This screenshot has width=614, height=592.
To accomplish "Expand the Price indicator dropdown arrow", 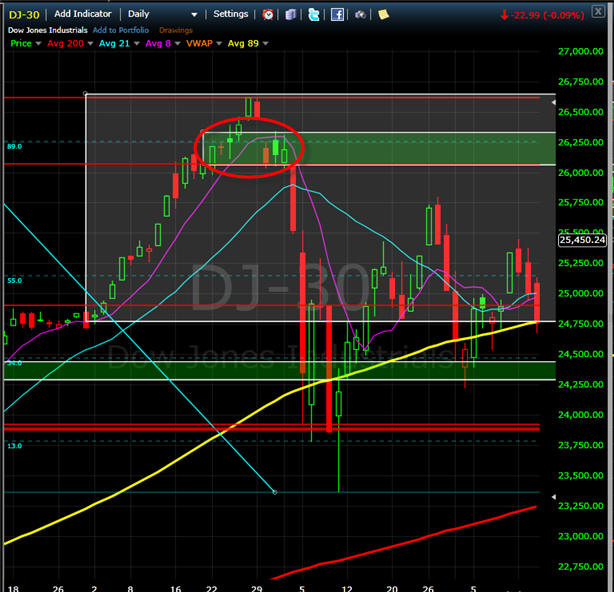I will [x=38, y=43].
